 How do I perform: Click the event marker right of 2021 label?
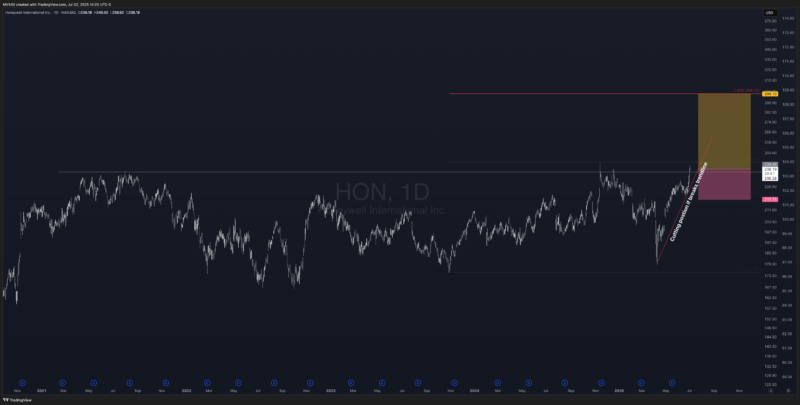[62, 381]
